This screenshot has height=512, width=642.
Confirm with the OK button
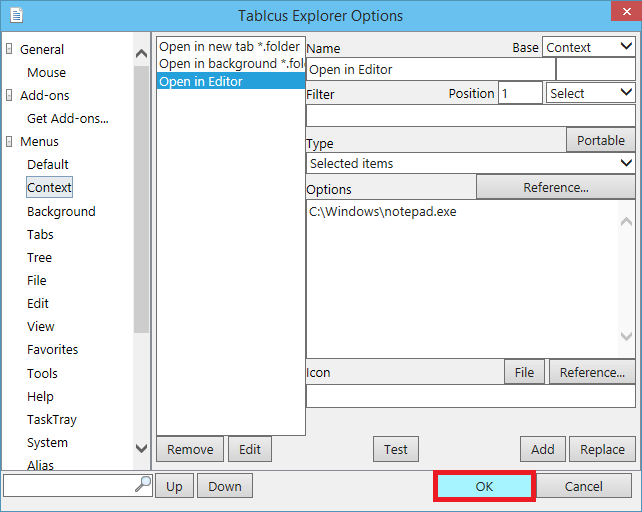(484, 486)
